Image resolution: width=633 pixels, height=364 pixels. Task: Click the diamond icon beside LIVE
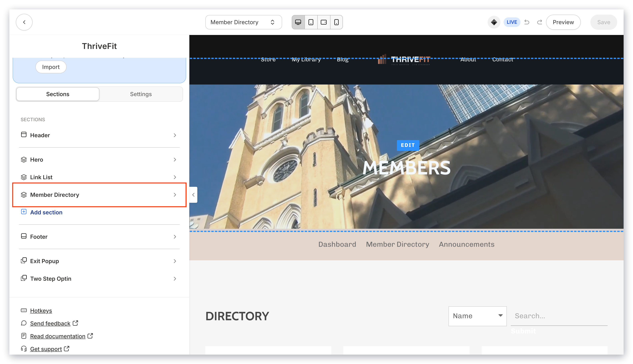tap(494, 22)
